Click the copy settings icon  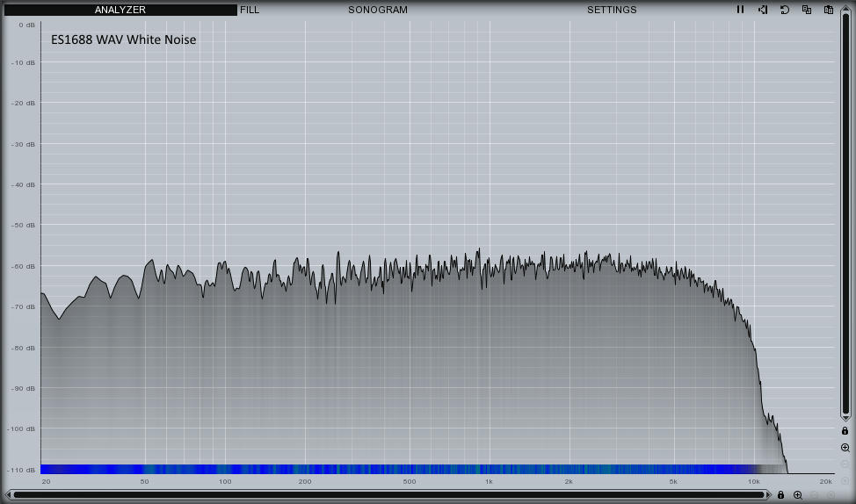[x=806, y=10]
